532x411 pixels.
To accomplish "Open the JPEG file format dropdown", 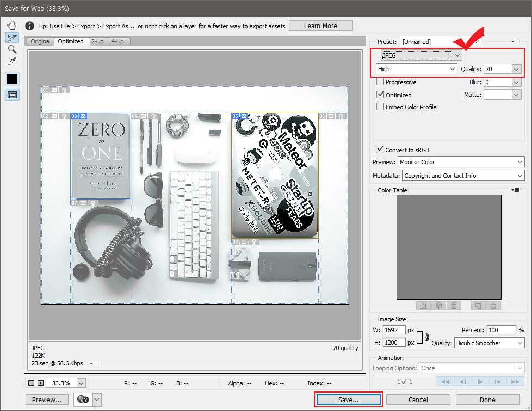I will 422,55.
